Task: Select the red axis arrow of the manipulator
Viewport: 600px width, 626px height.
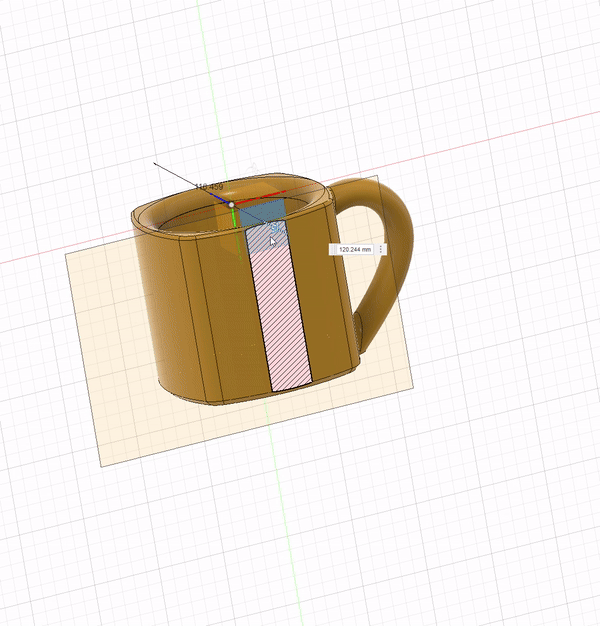Action: click(263, 196)
